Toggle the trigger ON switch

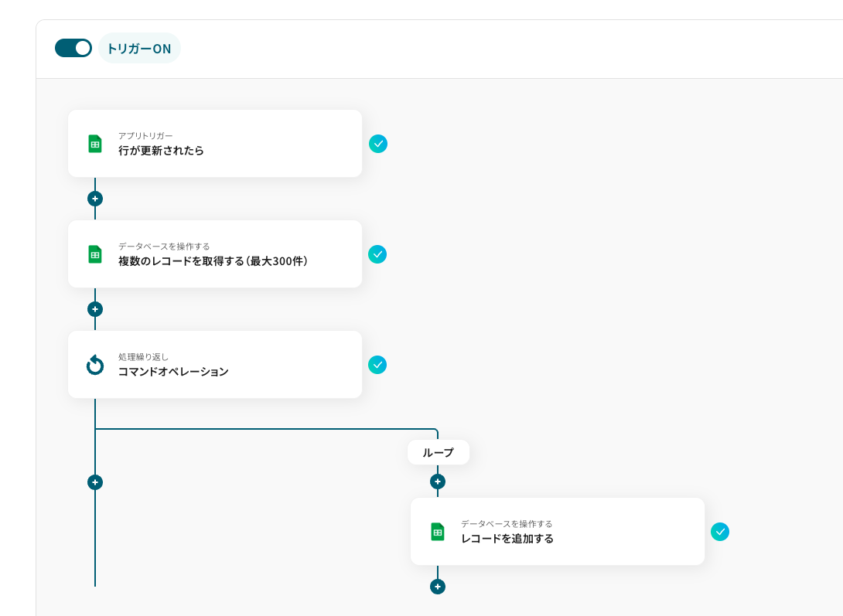73,48
